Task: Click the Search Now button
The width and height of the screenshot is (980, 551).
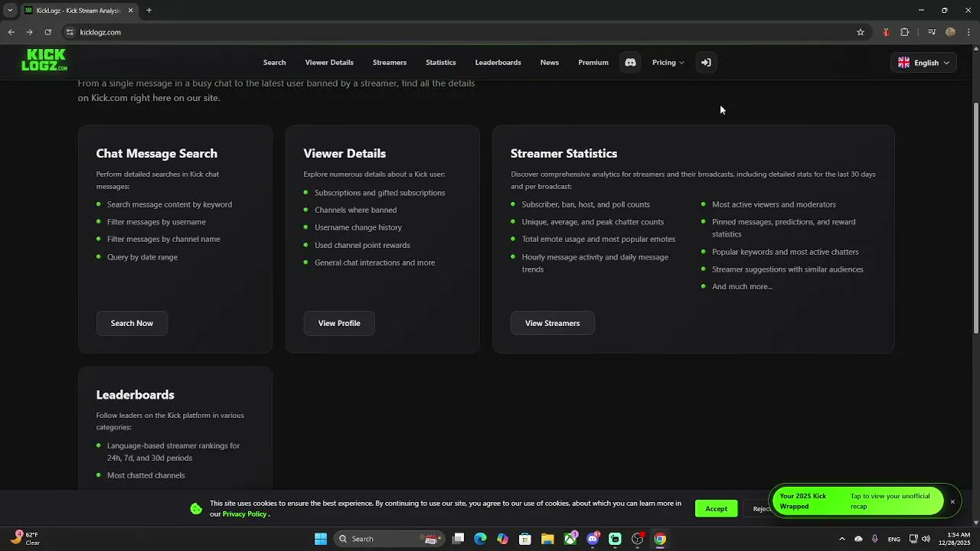Action: 132,323
